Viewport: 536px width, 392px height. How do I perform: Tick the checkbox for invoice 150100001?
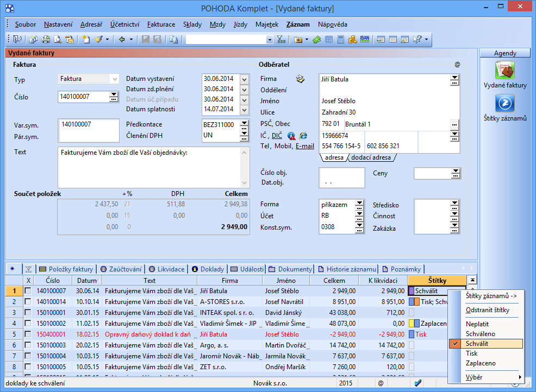click(x=28, y=312)
